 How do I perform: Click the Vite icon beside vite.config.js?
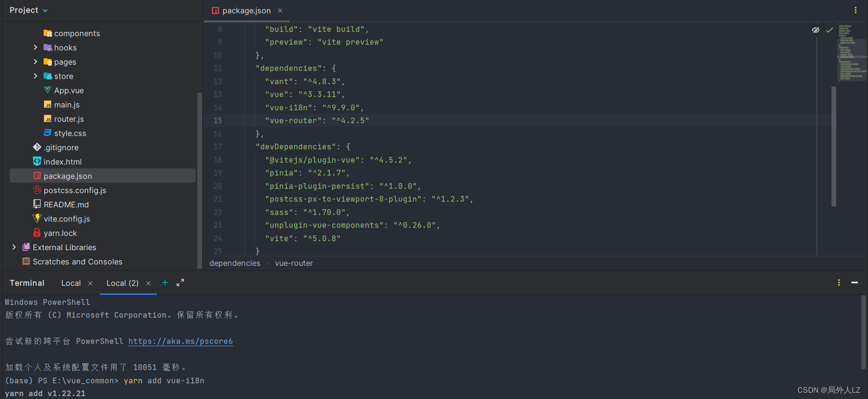pyautogui.click(x=37, y=218)
